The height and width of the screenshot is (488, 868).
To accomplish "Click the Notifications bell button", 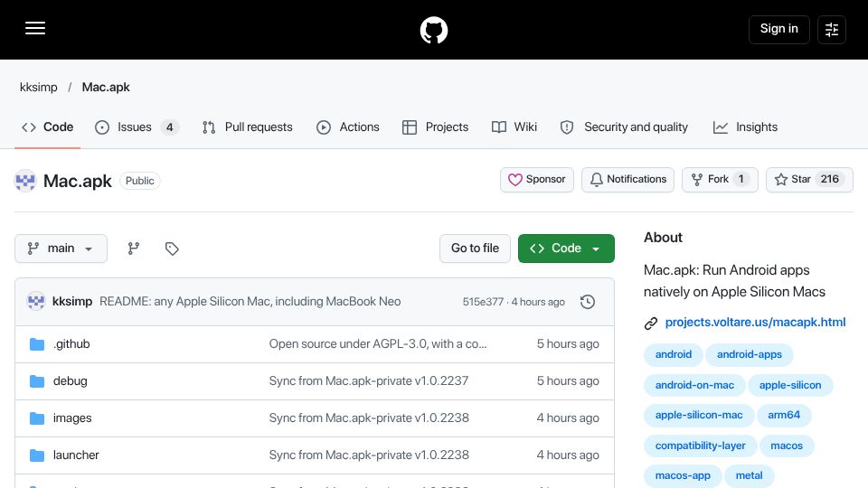I will click(627, 180).
